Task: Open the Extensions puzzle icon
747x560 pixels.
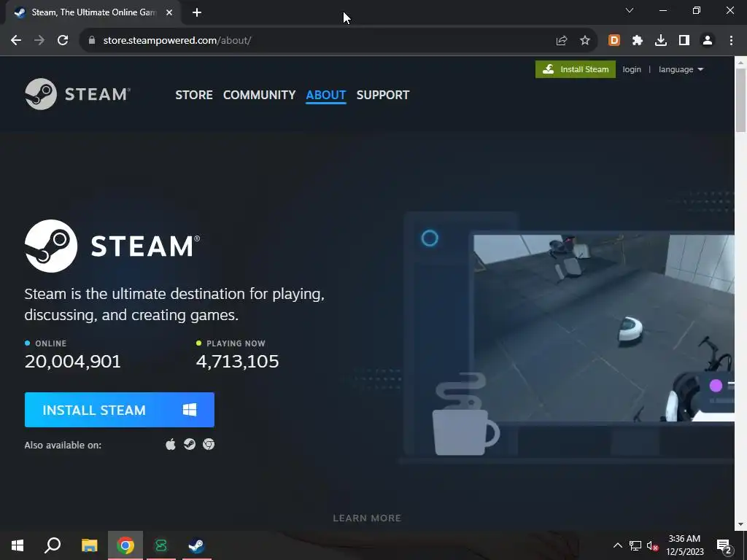Action: [638, 41]
